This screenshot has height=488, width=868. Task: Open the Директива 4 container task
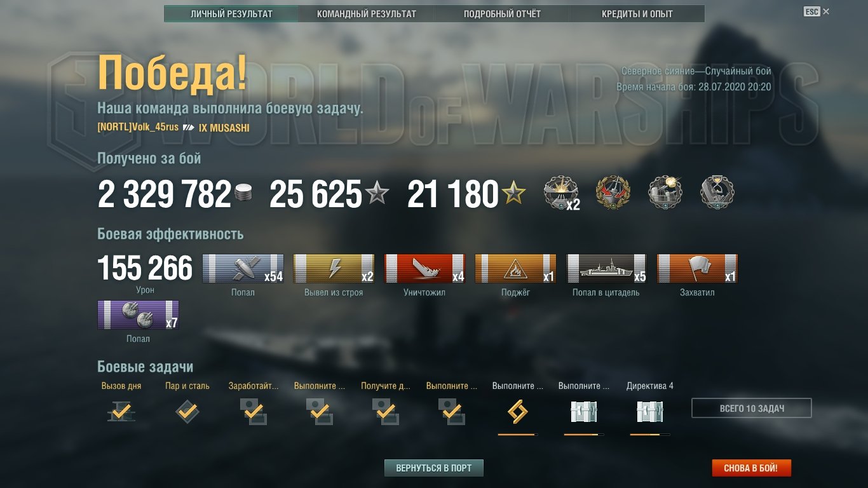[x=649, y=412]
